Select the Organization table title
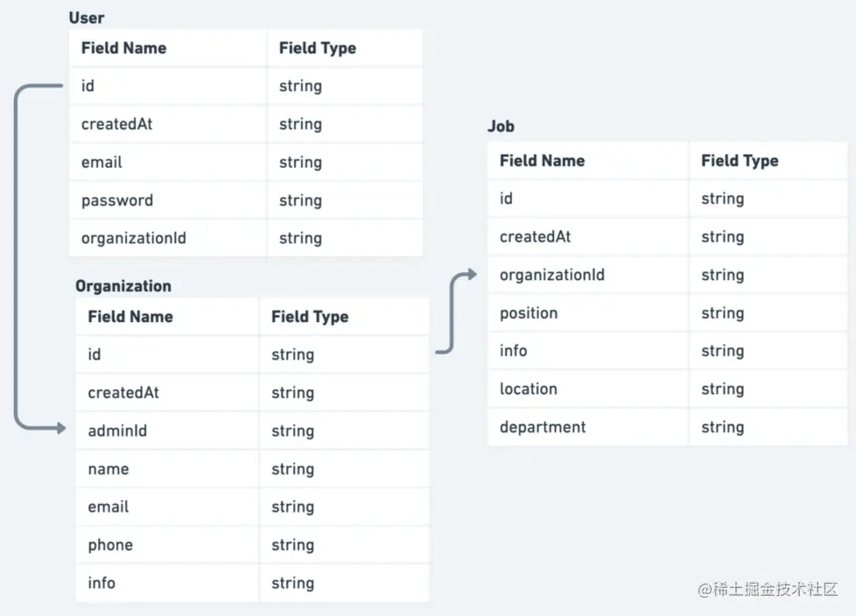The width and height of the screenshot is (856, 616). click(123, 286)
